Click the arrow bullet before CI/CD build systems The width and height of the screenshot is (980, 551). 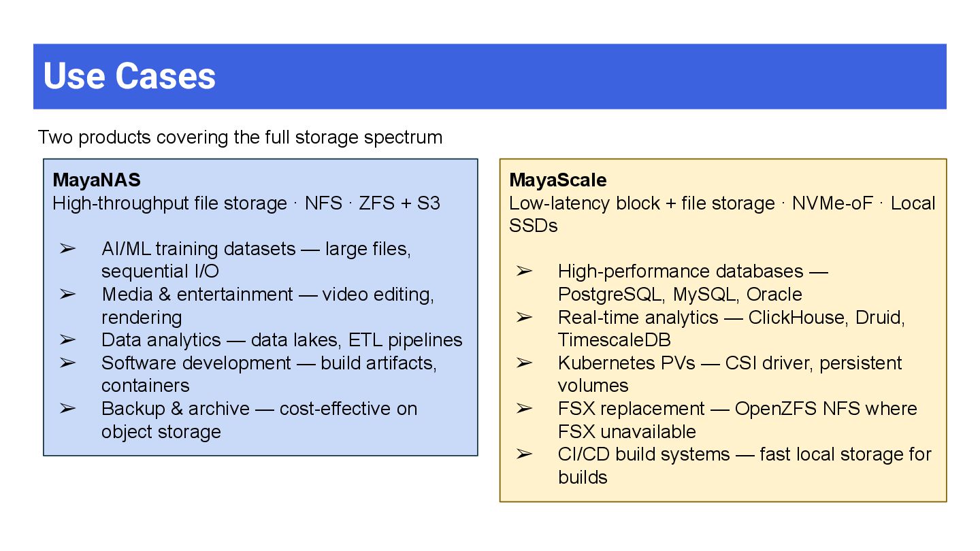[523, 454]
